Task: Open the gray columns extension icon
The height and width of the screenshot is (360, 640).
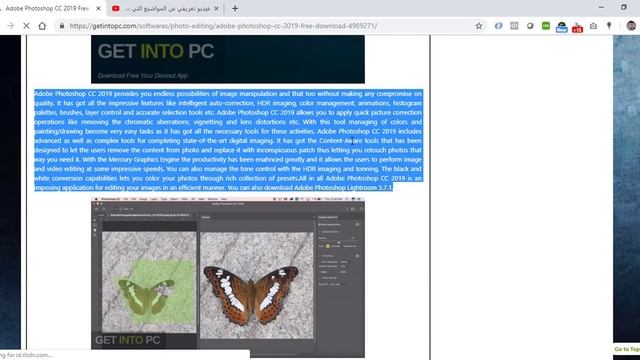Action: (514, 26)
